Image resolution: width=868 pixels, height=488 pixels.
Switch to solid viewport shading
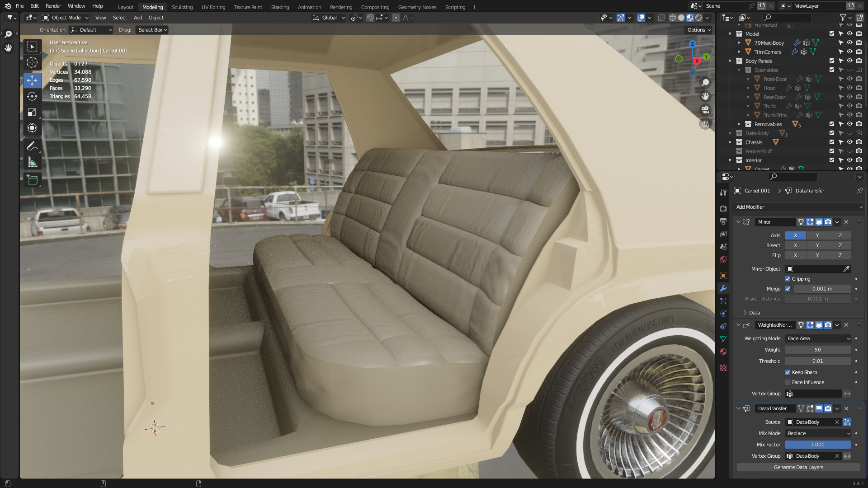click(681, 18)
